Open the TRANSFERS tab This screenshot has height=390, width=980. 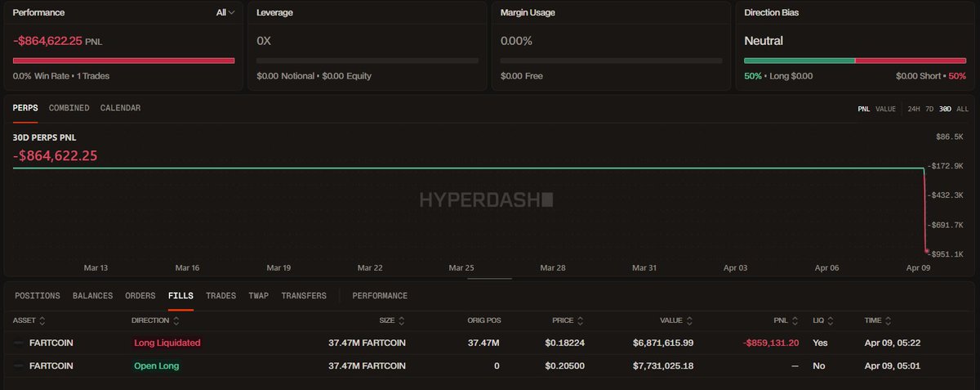(304, 296)
